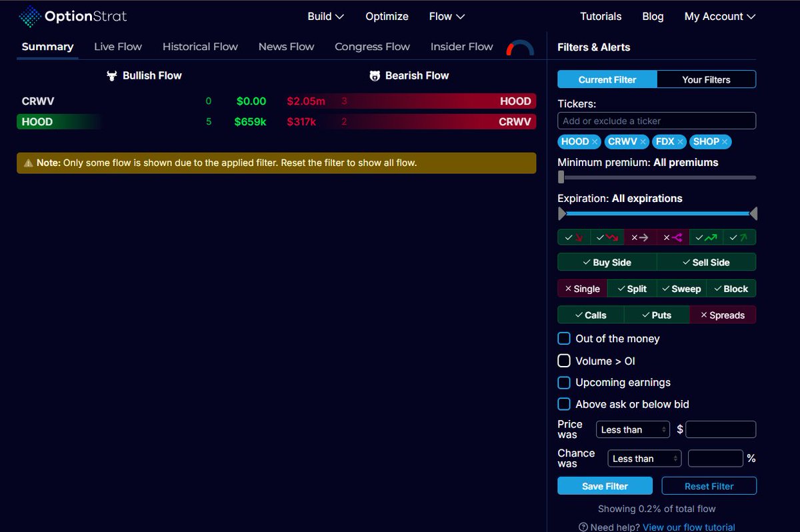Select the Summary tab

47,47
